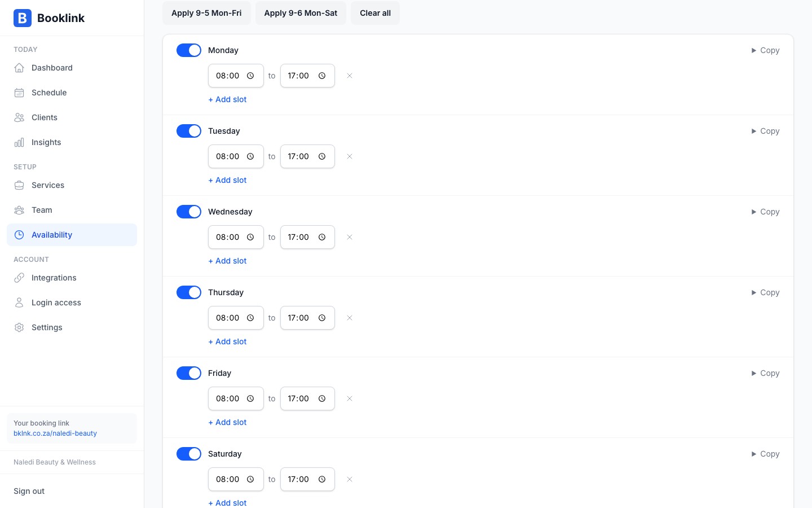Focus Tuesday end time field 17:00
The image size is (812, 508).
(x=307, y=156)
